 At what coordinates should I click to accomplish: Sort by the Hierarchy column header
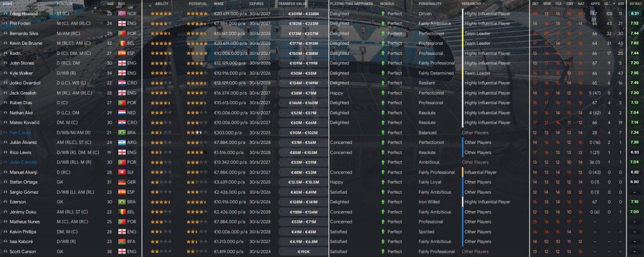(x=471, y=4)
